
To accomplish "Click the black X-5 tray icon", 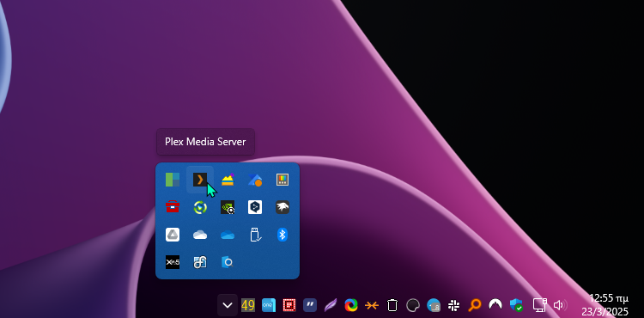I will 173,262.
